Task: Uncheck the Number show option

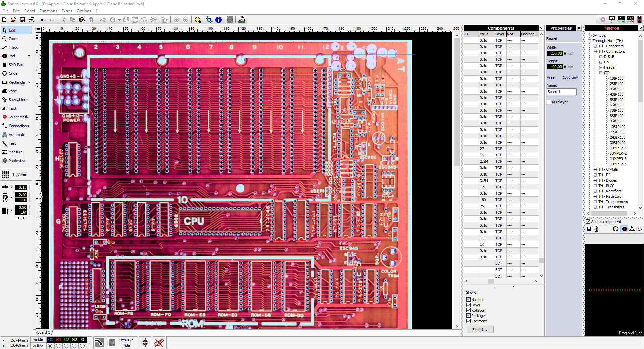Action: click(468, 300)
